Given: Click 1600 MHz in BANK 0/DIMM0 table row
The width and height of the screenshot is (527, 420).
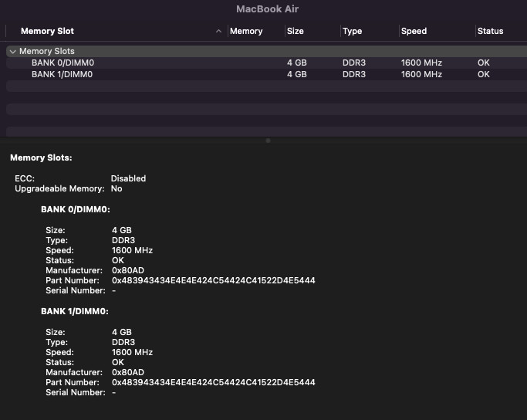Looking at the screenshot, I should [421, 63].
